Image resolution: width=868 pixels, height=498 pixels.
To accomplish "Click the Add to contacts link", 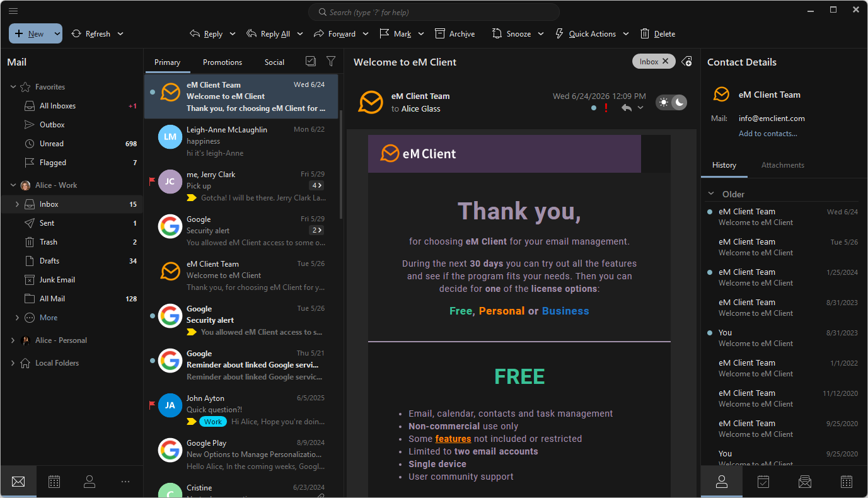I will [x=768, y=134].
